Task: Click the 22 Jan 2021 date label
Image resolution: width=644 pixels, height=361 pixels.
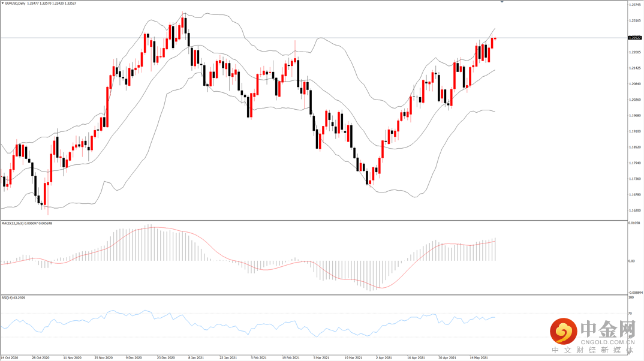Action: pos(228,358)
